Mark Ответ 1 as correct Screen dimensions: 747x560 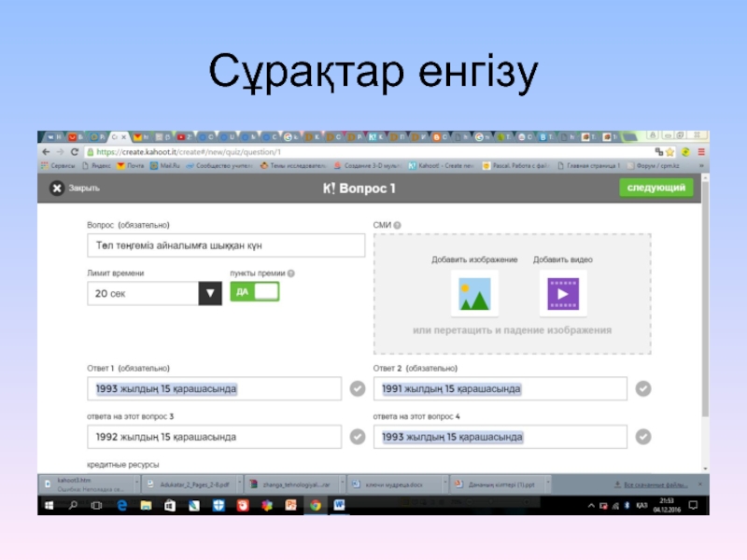pos(358,388)
